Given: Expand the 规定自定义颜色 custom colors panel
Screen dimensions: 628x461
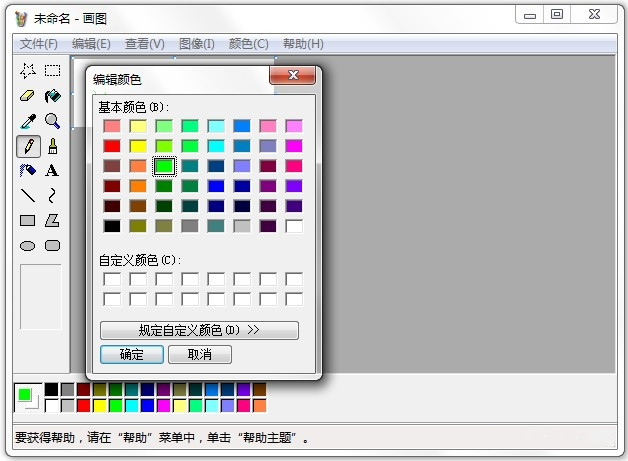Looking at the screenshot, I should (x=199, y=330).
